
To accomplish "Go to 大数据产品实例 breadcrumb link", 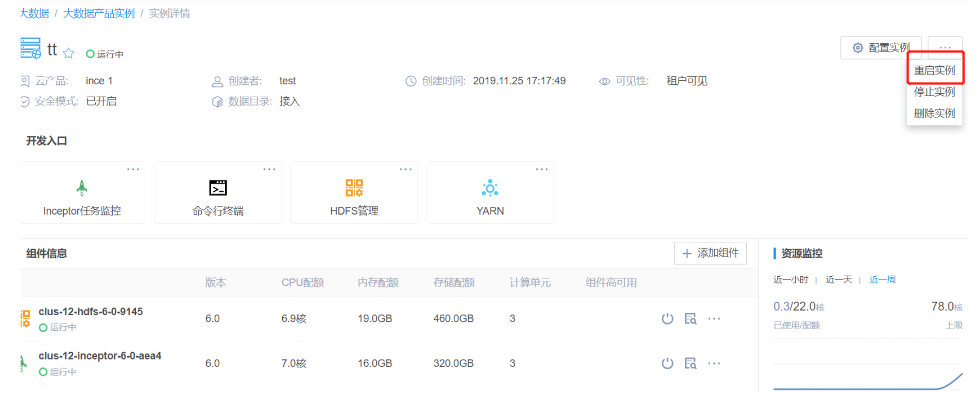I will [99, 13].
